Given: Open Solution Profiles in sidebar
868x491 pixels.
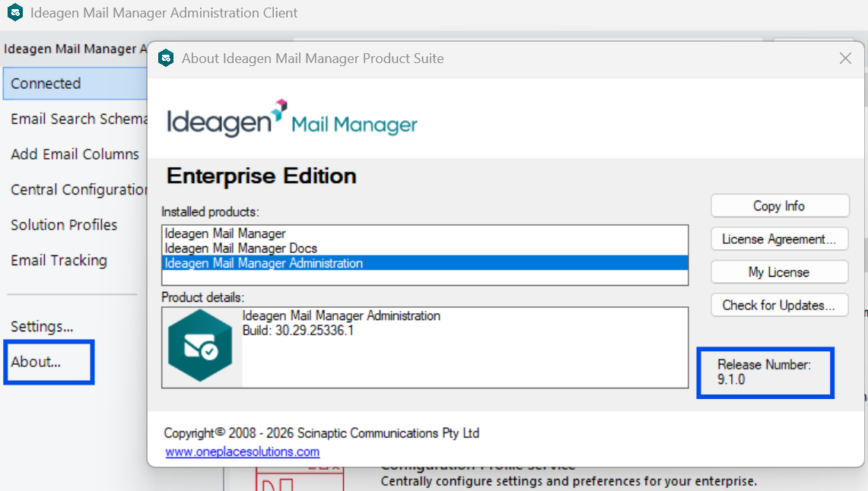Looking at the screenshot, I should 64,225.
